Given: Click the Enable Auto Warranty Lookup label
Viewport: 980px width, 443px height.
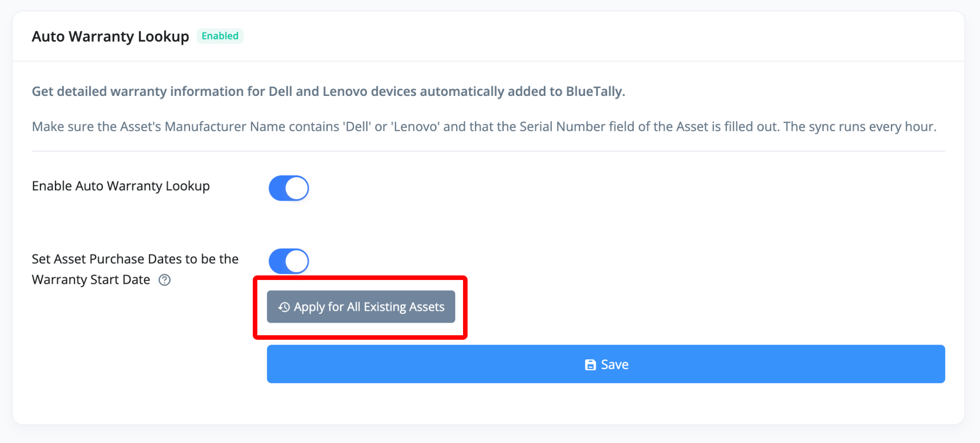Looking at the screenshot, I should [121, 186].
